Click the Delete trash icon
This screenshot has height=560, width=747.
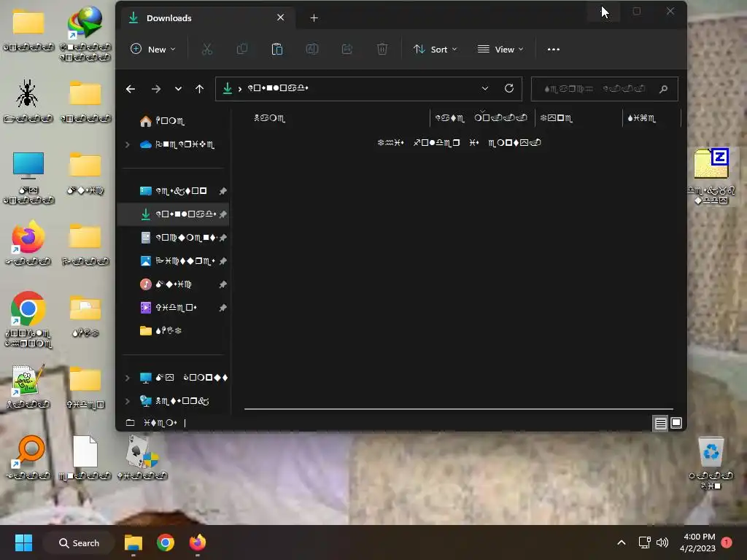tap(382, 49)
